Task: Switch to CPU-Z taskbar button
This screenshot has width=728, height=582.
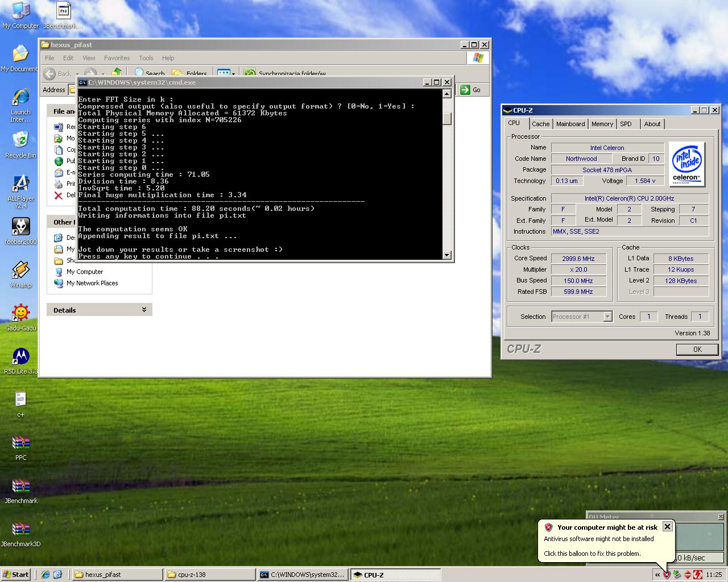Action: pos(395,575)
